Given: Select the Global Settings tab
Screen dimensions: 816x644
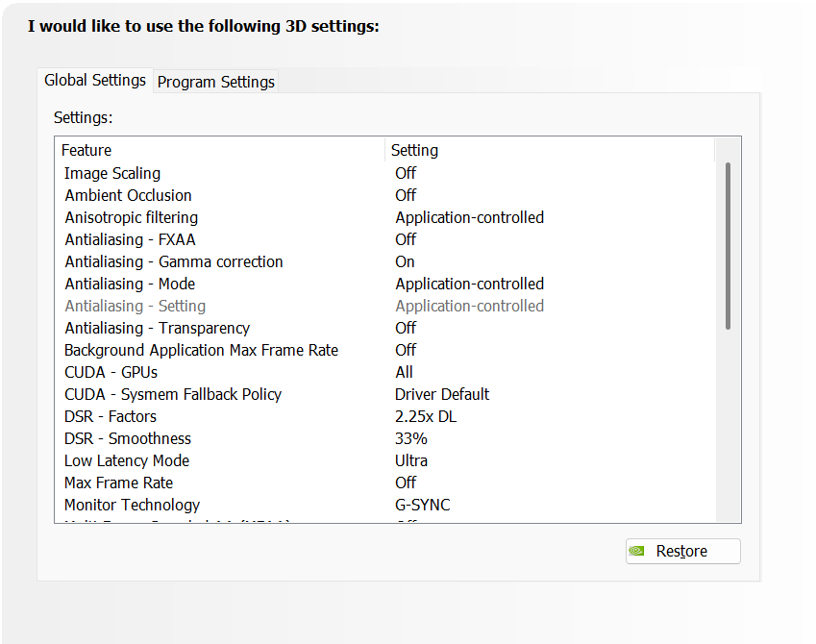Looking at the screenshot, I should (x=95, y=81).
